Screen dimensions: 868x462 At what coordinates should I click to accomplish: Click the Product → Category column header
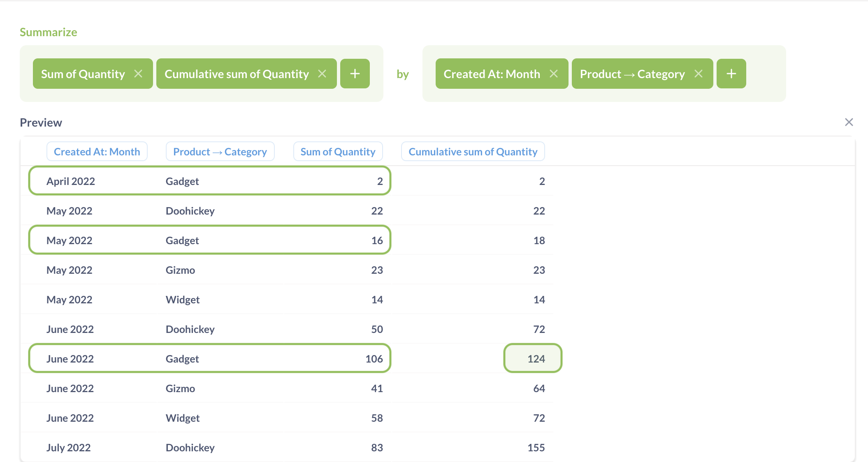pyautogui.click(x=220, y=152)
